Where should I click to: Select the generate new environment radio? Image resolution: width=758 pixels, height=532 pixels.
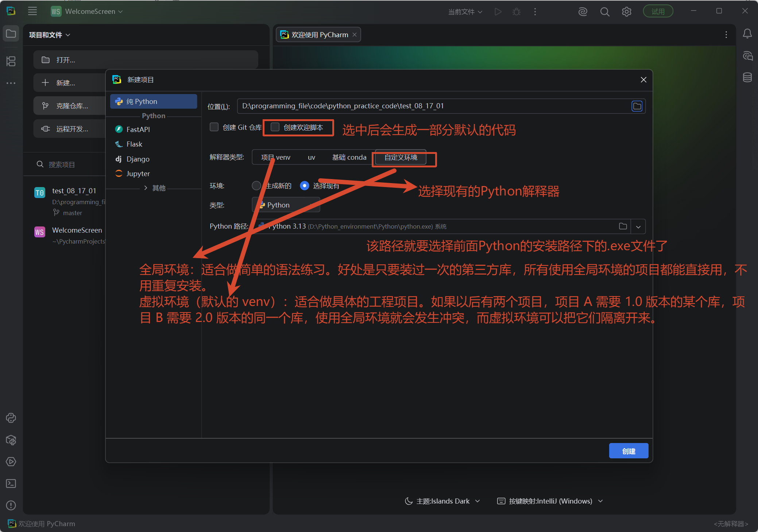[x=256, y=186]
